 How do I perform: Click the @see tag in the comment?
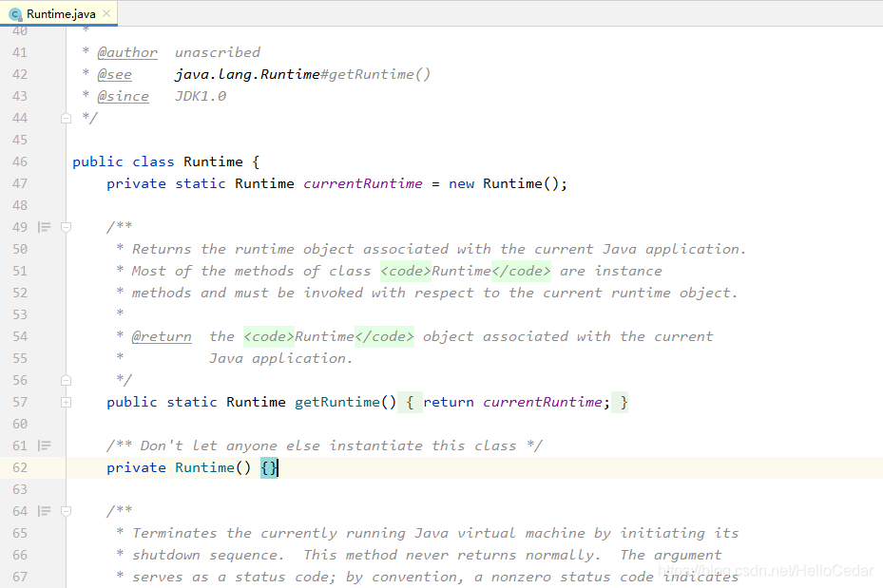(x=114, y=74)
